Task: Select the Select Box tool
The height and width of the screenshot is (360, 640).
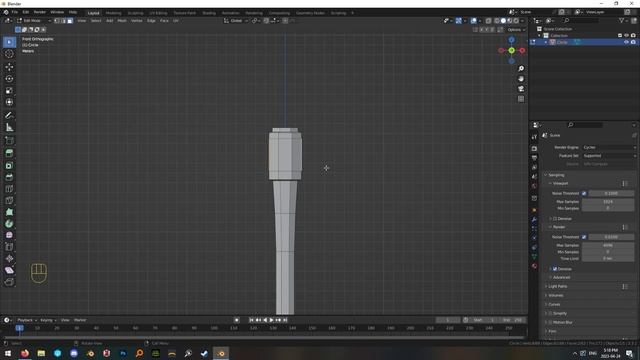Action: pos(9,42)
